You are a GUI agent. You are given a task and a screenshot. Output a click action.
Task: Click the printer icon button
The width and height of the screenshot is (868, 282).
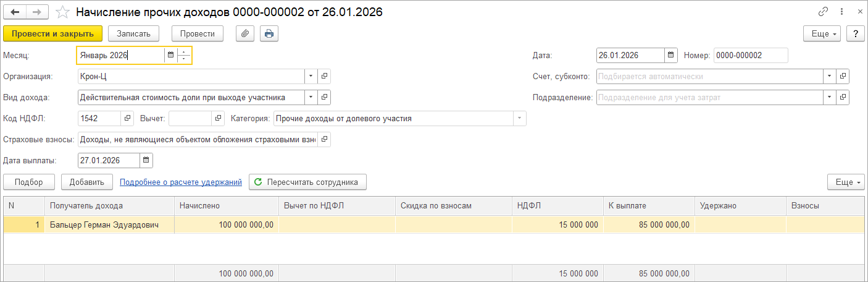coord(269,33)
